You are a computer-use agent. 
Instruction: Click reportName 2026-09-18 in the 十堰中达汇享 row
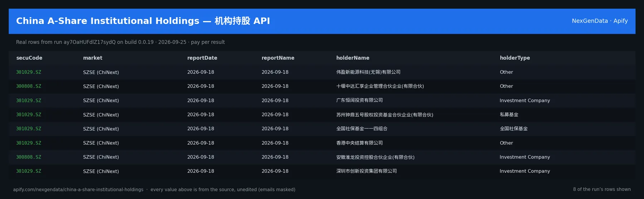pyautogui.click(x=275, y=86)
